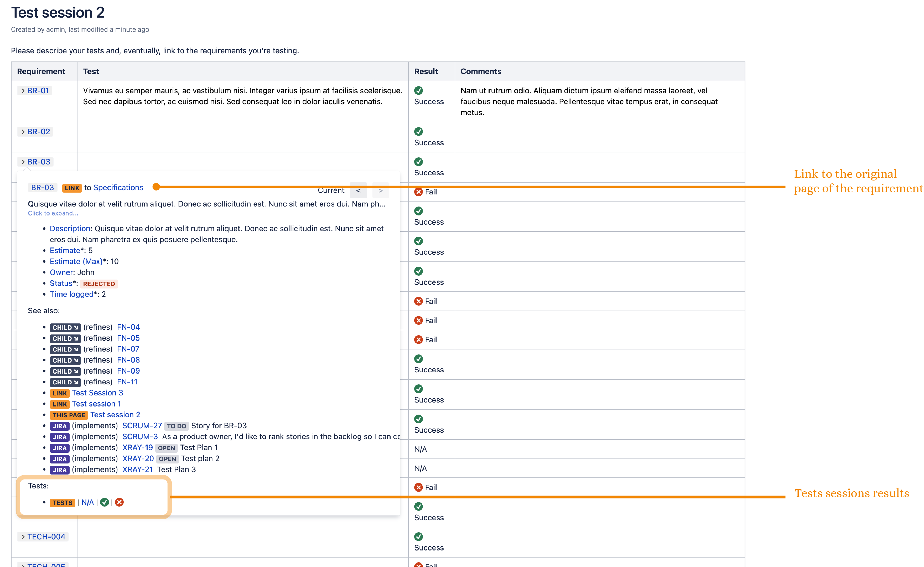Image resolution: width=924 pixels, height=567 pixels.
Task: Open the FN-08 child requirement link
Action: tap(128, 360)
